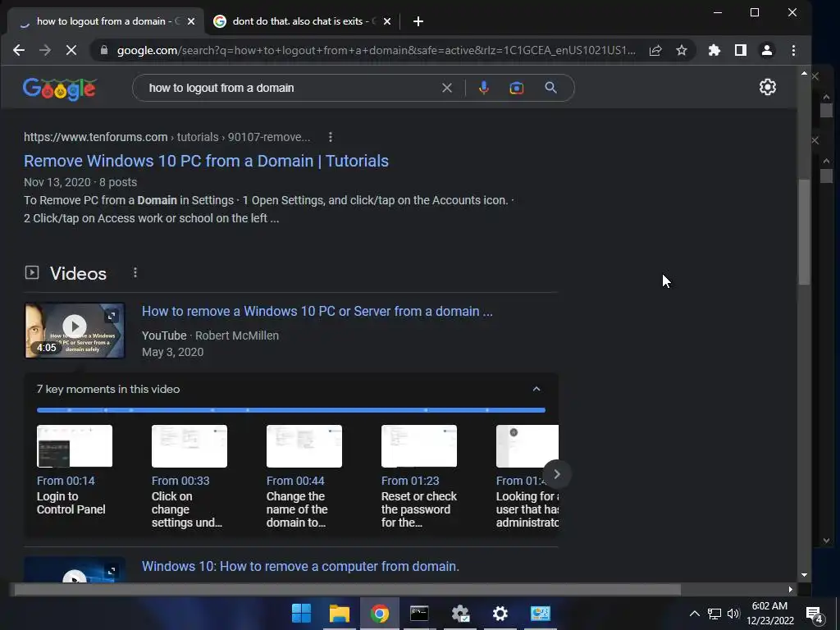Click 'YouTube · Robert McMillen' text
Screen dimensions: 840x630
210,336
